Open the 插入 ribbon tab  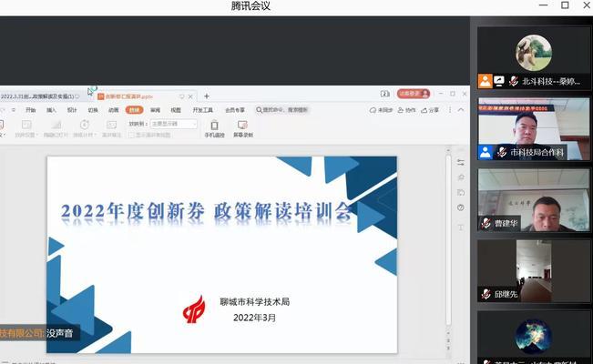(51, 110)
